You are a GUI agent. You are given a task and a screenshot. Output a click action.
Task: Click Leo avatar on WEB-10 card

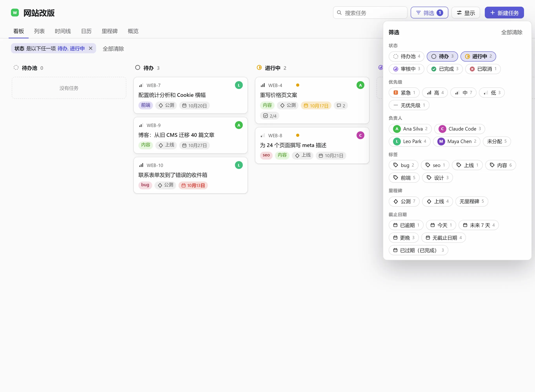(238, 165)
